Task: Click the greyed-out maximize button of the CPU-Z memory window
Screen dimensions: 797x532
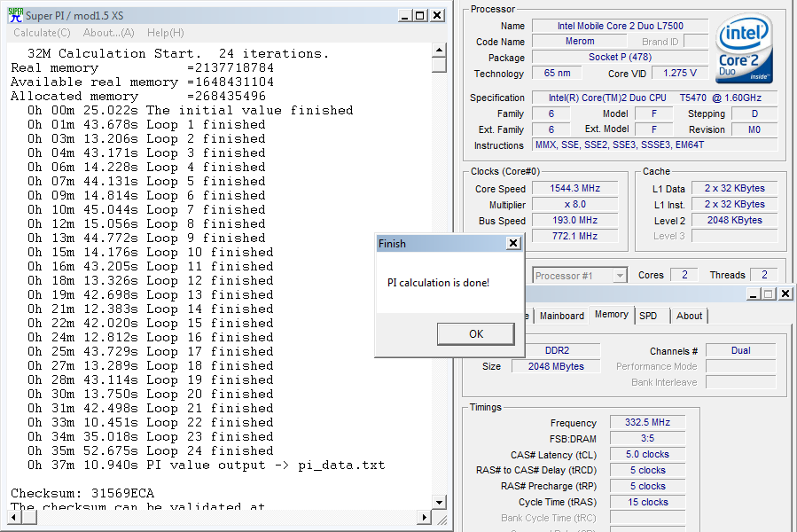Action: [769, 293]
